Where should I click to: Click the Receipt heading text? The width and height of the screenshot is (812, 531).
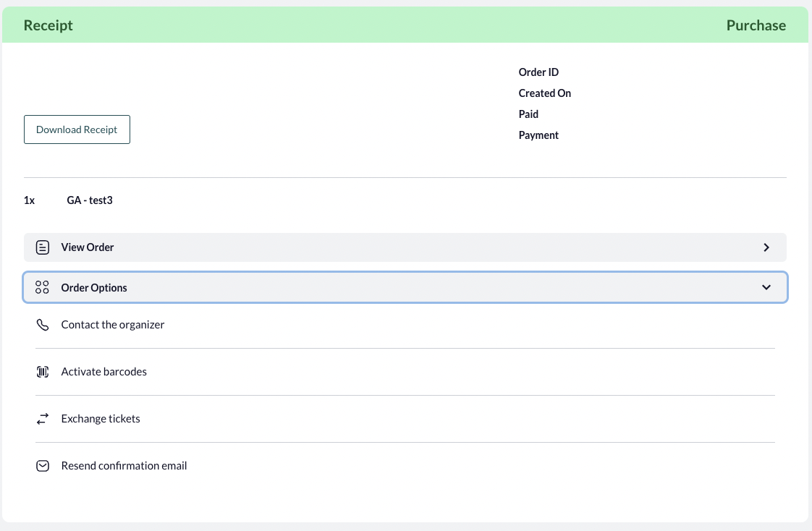click(x=48, y=25)
